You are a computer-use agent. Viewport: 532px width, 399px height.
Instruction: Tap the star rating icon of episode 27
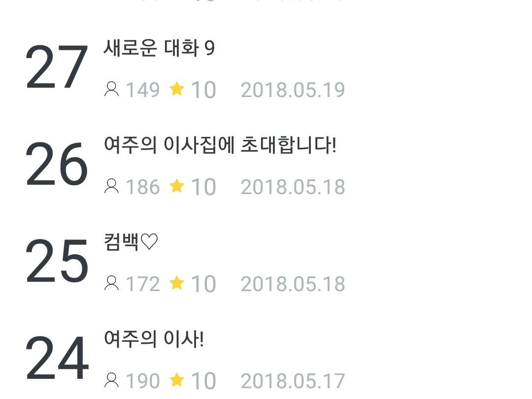coord(177,89)
